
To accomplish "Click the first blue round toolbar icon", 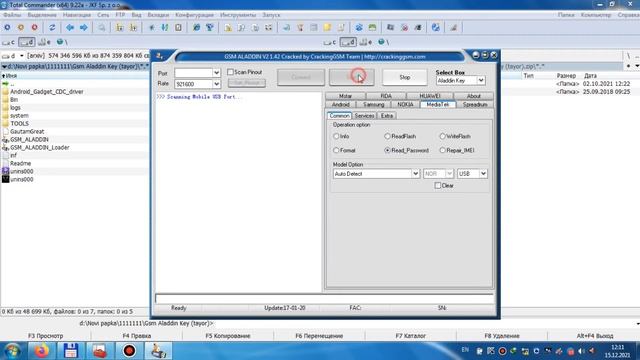I will pyautogui.click(x=7, y=27).
